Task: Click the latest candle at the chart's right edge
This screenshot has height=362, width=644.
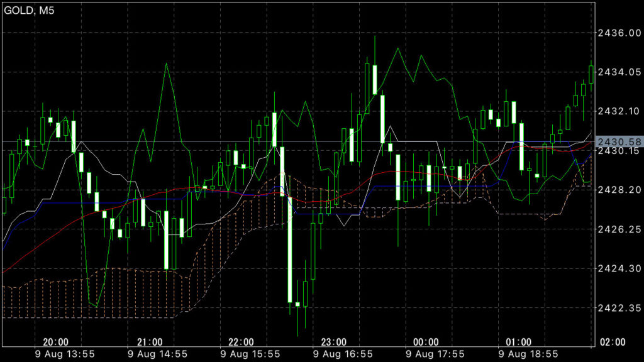Action: (591, 75)
